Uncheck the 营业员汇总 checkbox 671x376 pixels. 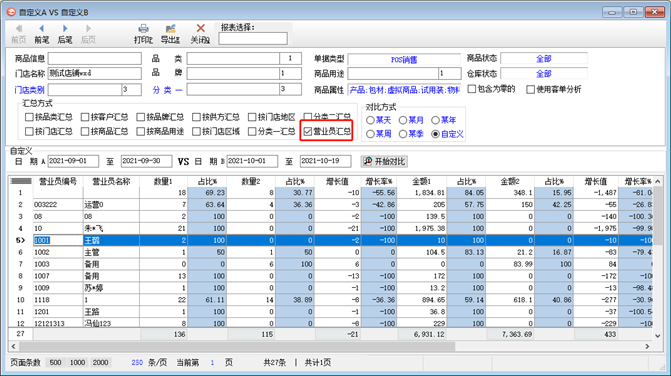click(308, 131)
